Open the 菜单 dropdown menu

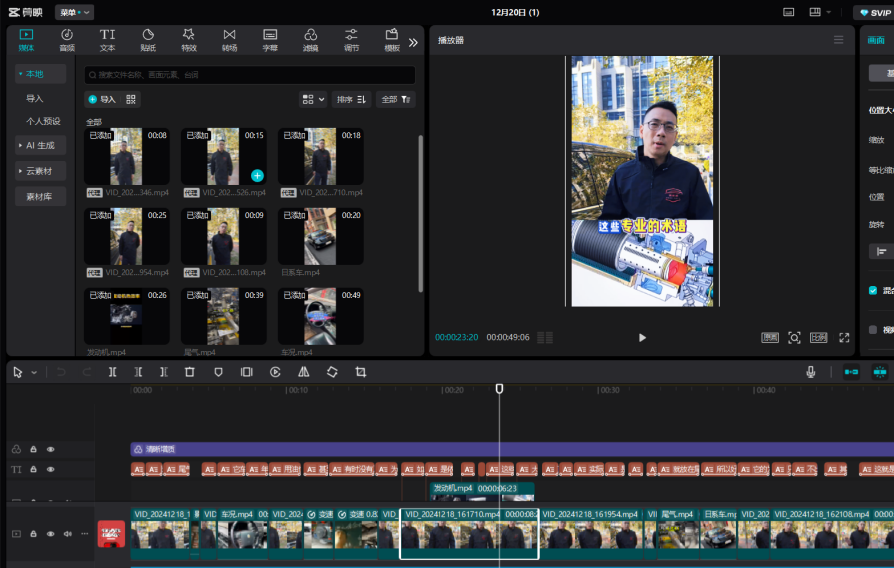73,12
